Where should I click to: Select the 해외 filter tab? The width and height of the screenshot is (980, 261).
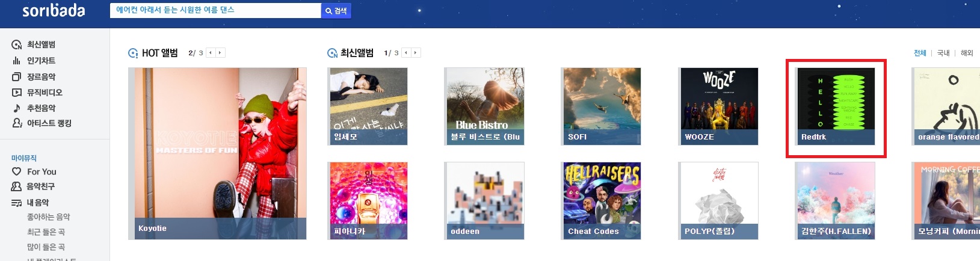(x=967, y=53)
